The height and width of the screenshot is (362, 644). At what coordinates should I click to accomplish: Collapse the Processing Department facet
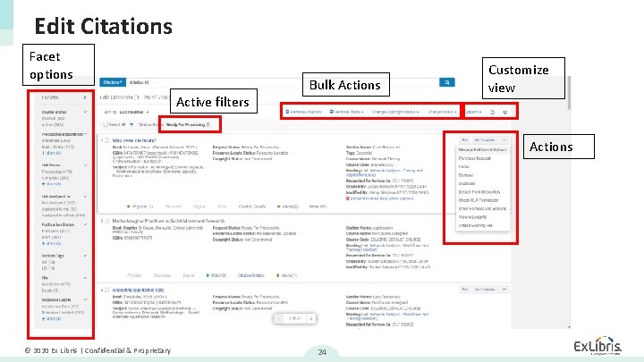[86, 134]
